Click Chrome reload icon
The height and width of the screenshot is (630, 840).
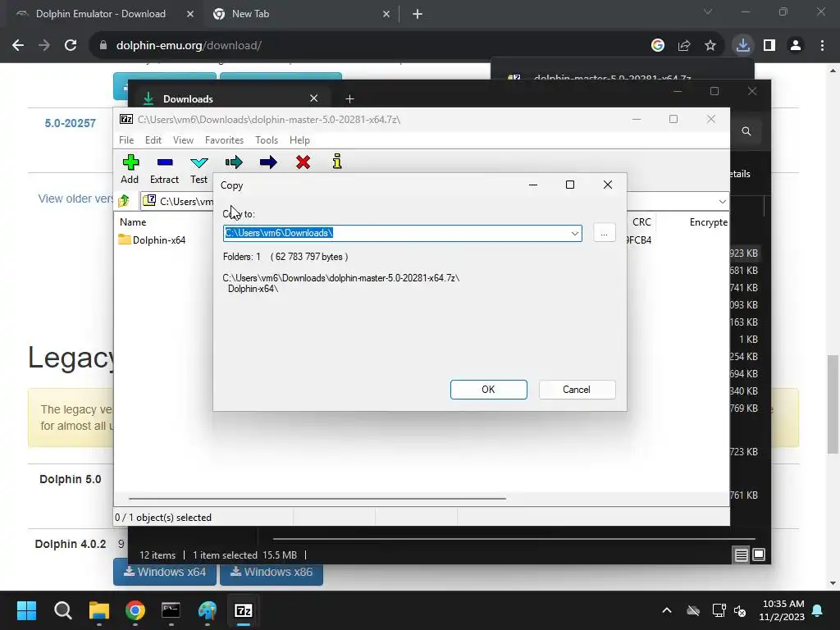tap(71, 46)
